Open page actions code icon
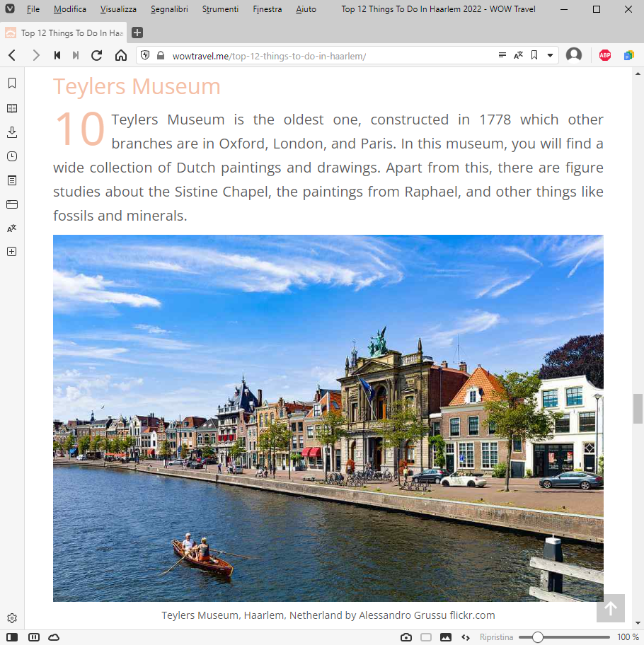The height and width of the screenshot is (645, 644). click(x=466, y=637)
